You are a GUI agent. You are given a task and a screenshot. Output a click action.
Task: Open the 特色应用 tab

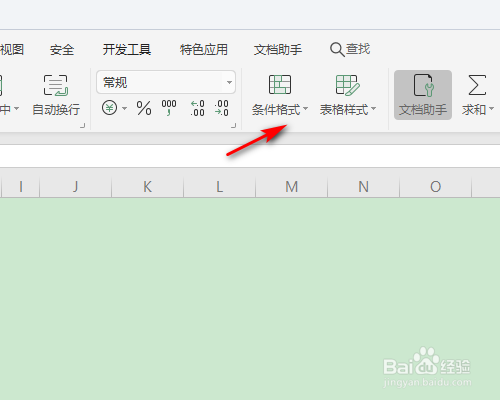[x=204, y=50]
